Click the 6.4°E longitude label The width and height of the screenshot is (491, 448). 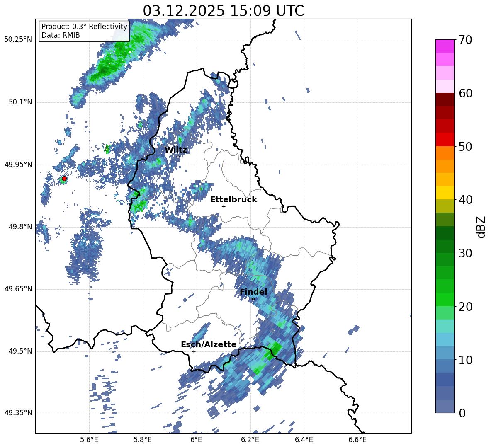(x=304, y=440)
